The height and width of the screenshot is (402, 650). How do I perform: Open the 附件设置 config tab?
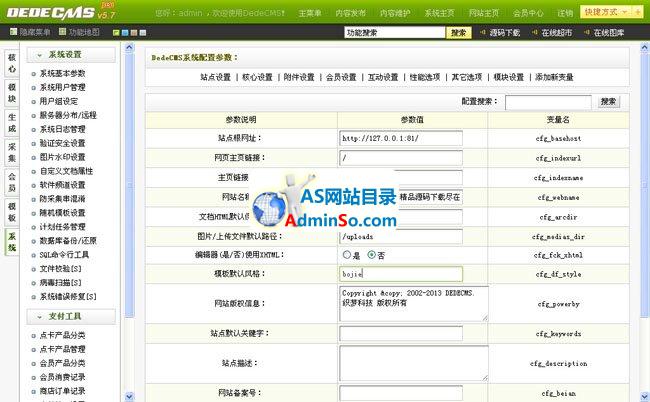299,77
